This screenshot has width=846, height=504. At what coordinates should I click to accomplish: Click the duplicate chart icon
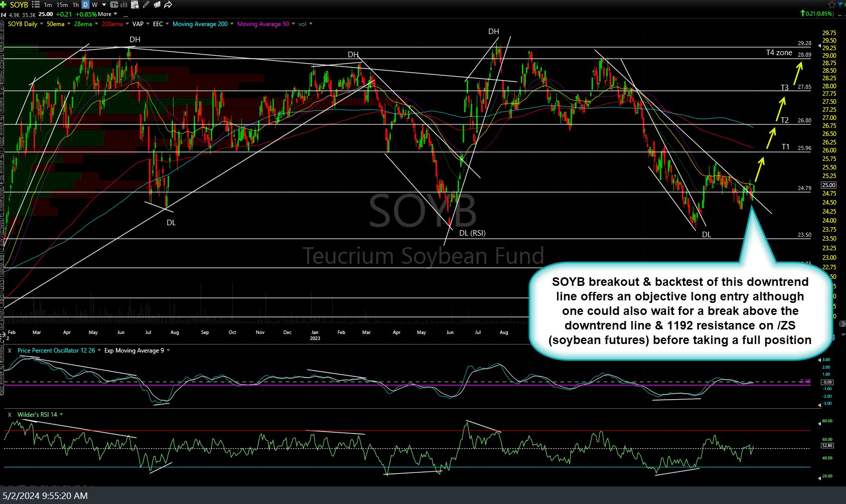(157, 5)
